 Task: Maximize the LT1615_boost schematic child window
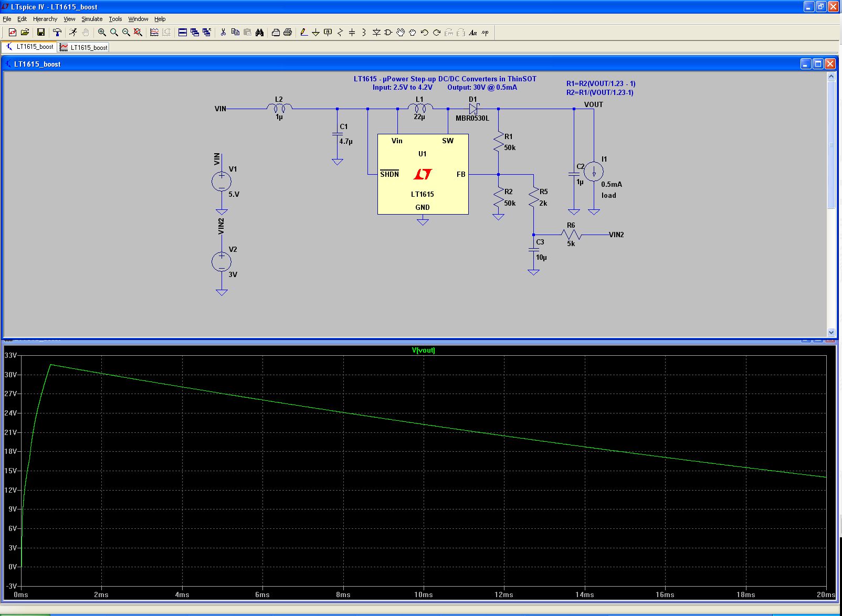click(818, 63)
